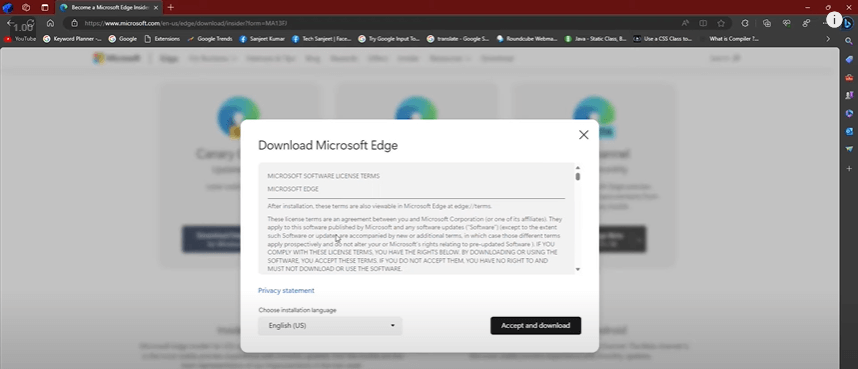Open the Try Google Input Tools bookmark

[x=389, y=39]
